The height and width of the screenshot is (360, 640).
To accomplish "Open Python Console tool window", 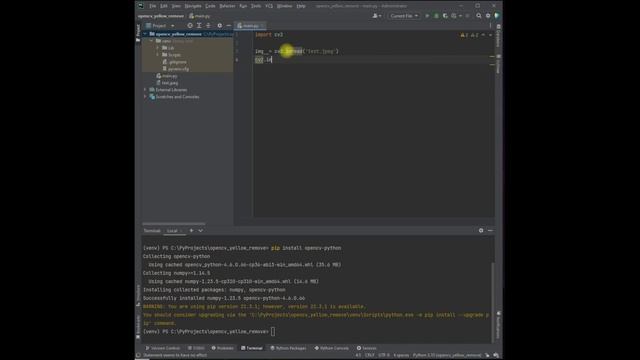I will 331,348.
